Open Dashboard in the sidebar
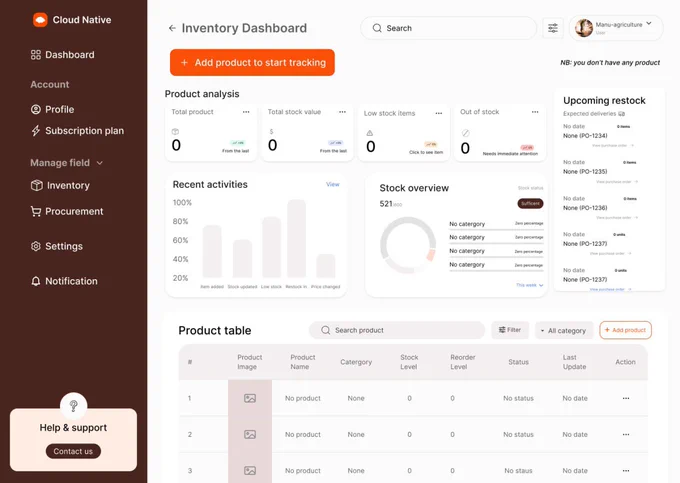The height and width of the screenshot is (483, 680). coord(62,55)
